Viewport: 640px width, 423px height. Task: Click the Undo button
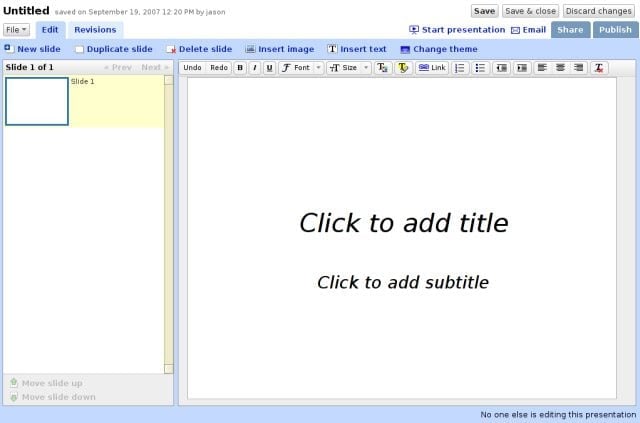(192, 68)
